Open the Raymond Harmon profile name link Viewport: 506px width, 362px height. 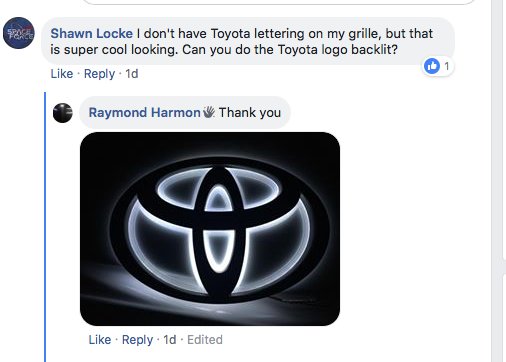(x=144, y=112)
